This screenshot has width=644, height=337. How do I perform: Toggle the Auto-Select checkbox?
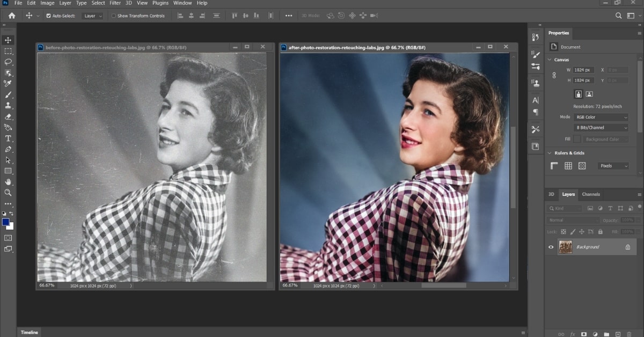point(49,16)
